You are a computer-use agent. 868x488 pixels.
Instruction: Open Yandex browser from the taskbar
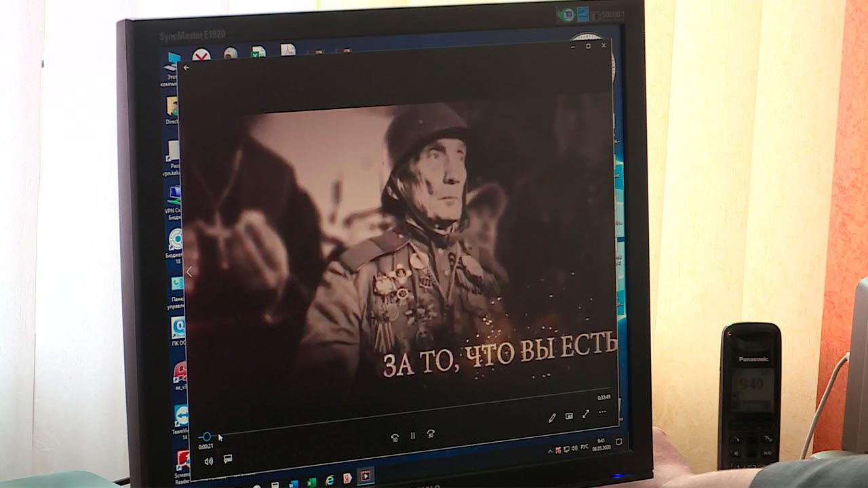point(347,478)
